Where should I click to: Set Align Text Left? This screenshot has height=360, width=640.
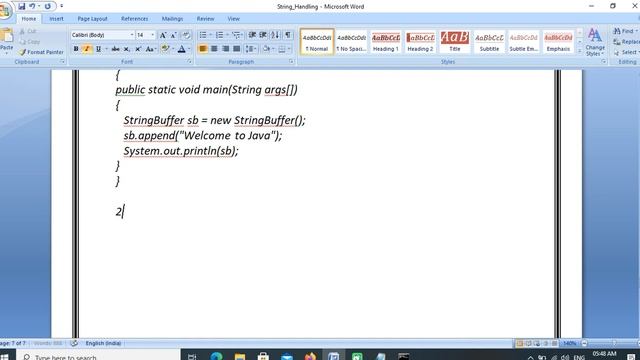202,49
